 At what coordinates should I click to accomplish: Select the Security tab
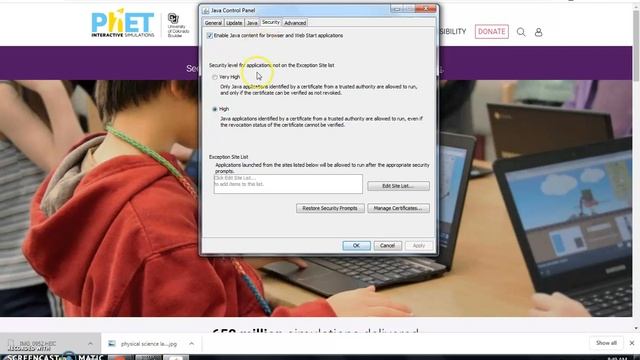pos(271,22)
